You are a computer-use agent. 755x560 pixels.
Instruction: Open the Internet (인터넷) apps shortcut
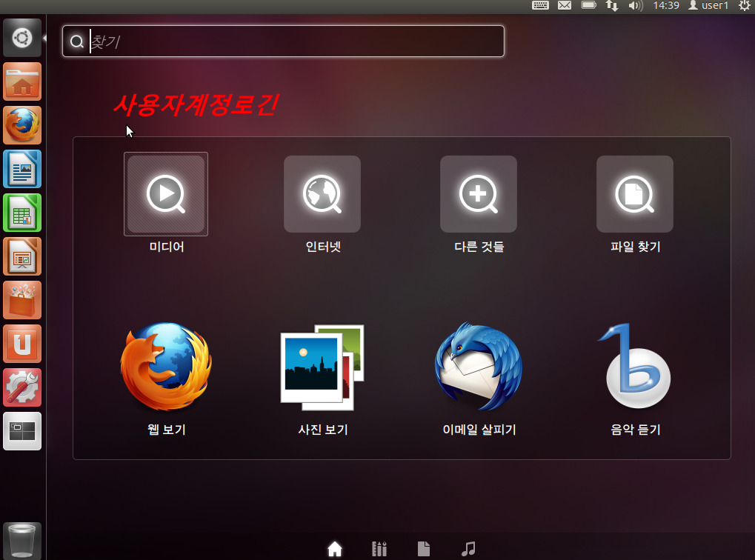point(322,194)
